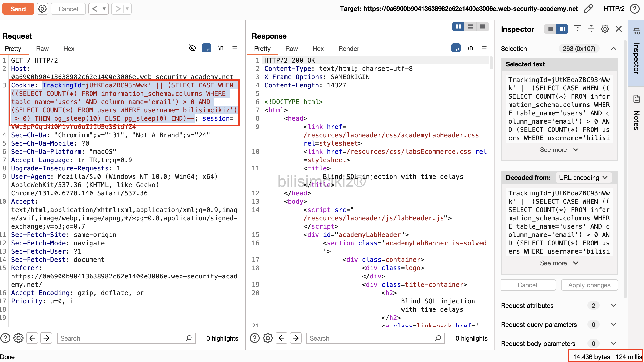644x362 pixels.
Task: Open Inspector settings gear
Action: [604, 29]
